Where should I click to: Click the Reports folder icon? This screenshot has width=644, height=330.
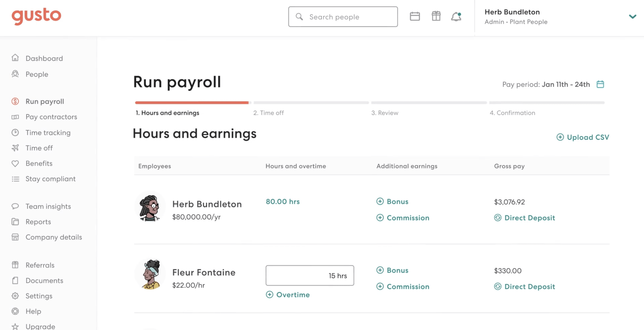pos(15,222)
